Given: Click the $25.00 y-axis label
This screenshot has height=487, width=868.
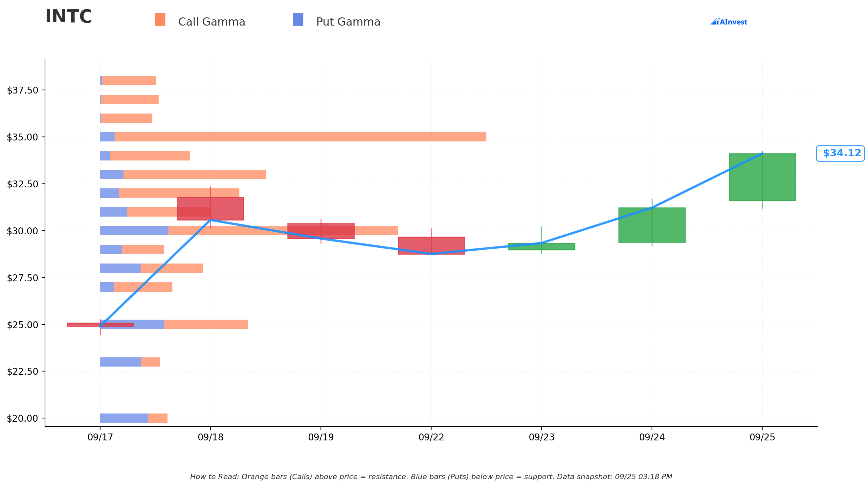Looking at the screenshot, I should click(23, 325).
